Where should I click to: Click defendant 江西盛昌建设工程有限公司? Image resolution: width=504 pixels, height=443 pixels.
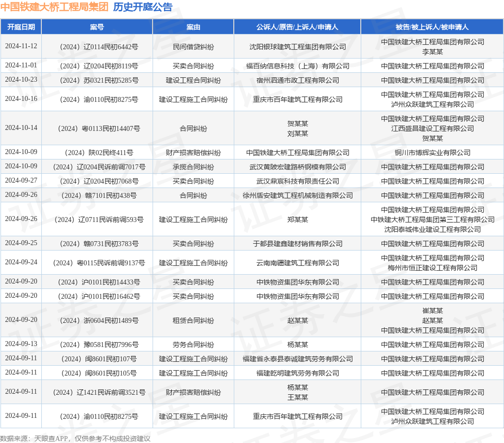coord(432,128)
